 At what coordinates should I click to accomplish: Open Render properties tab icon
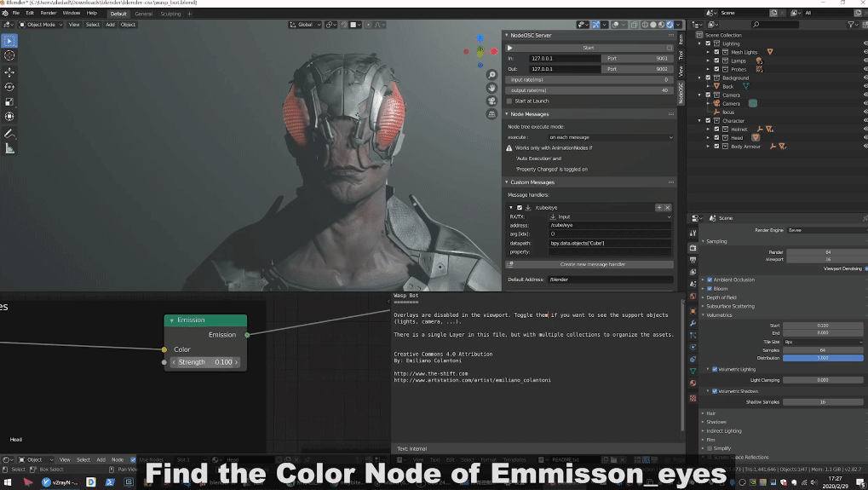point(693,248)
